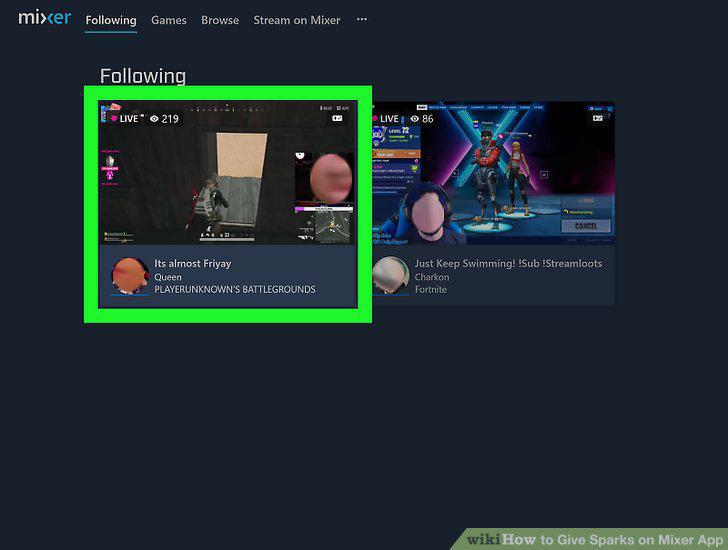
Task: Click the 'Its almost Friyay' stream title
Action: 193,264
